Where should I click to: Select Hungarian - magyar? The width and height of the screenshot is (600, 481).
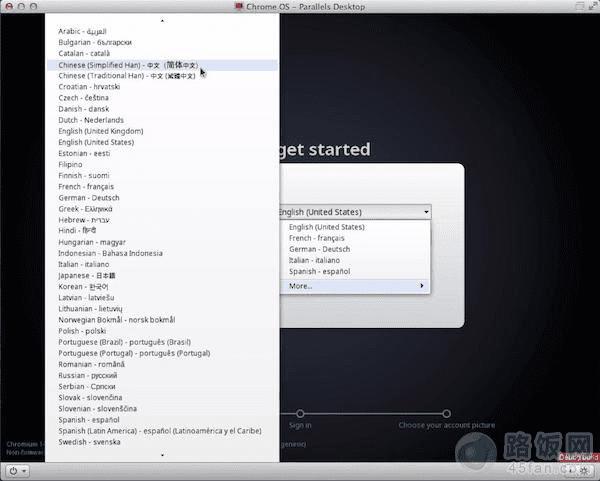pyautogui.click(x=162, y=242)
